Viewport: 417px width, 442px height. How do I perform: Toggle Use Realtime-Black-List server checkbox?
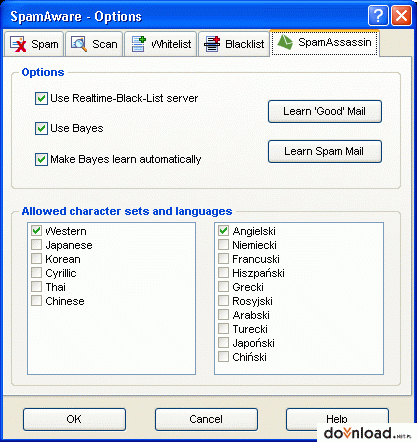pos(41,99)
